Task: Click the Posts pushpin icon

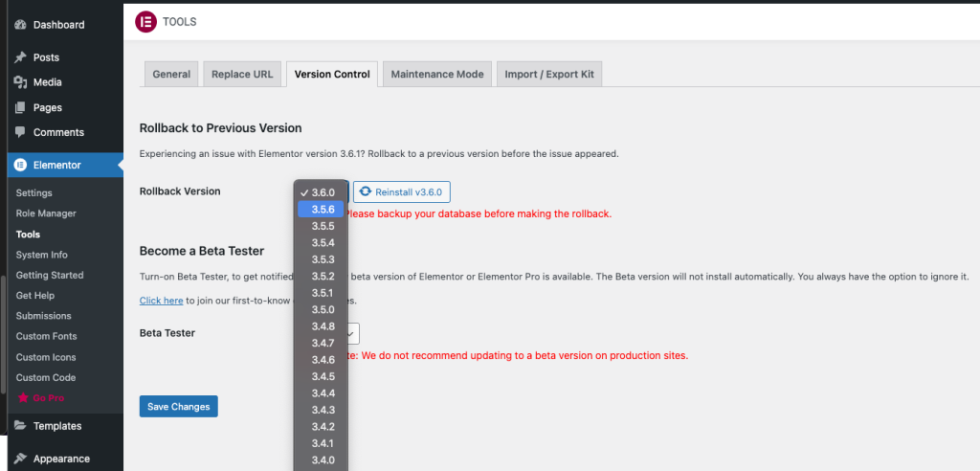Action: click(20, 57)
